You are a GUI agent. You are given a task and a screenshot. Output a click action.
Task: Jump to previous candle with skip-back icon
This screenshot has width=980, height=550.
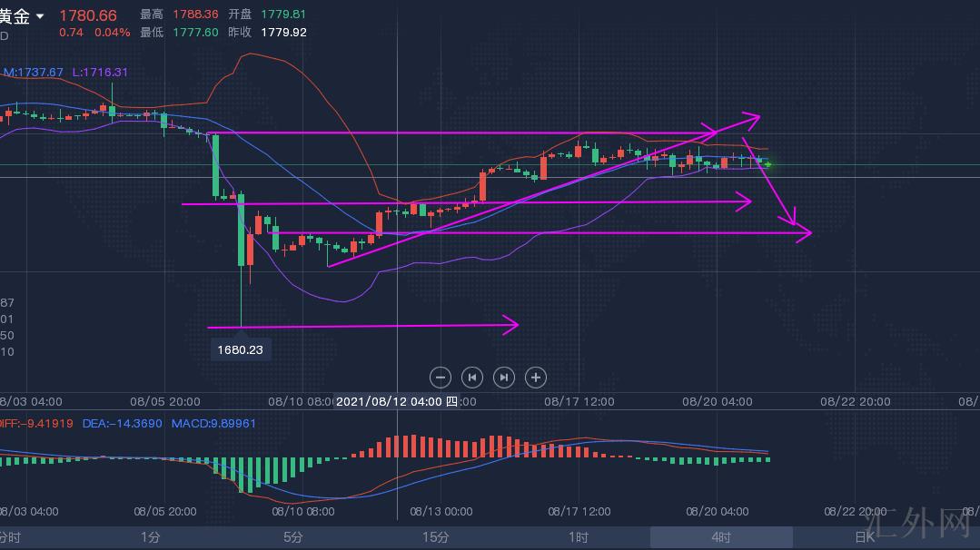(471, 377)
